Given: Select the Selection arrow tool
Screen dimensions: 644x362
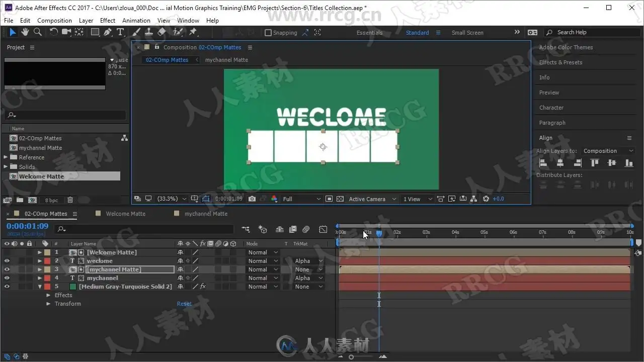Looking at the screenshot, I should click(13, 32).
